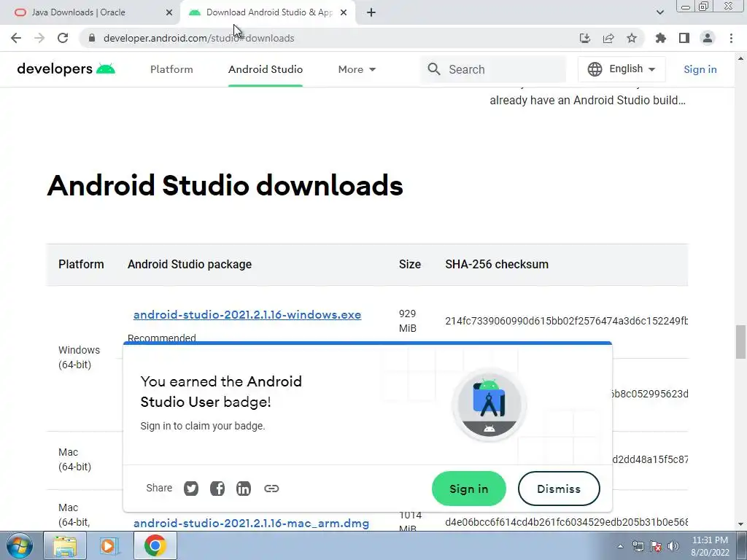Close the Java Downloads Oracle tab
This screenshot has width=747, height=560.
169,12
